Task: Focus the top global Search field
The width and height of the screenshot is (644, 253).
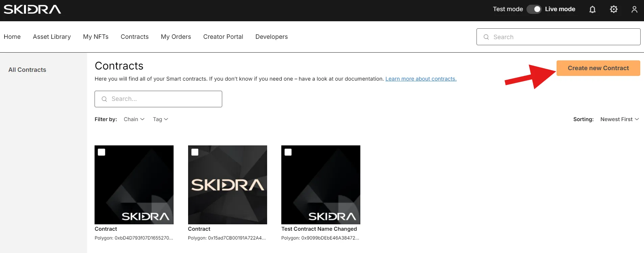Action: click(x=559, y=37)
